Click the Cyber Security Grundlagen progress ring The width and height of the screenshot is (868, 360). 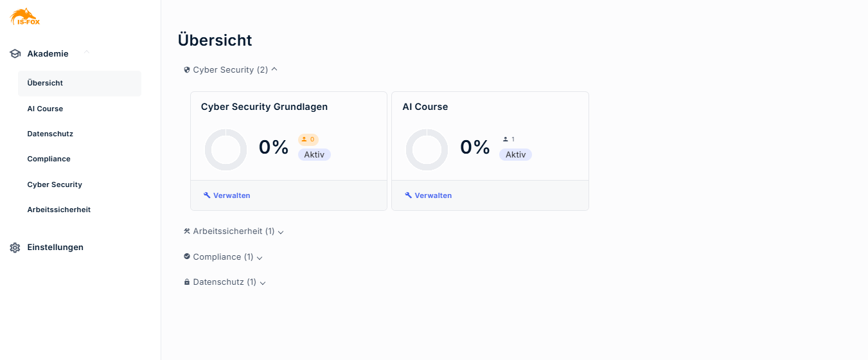point(226,150)
